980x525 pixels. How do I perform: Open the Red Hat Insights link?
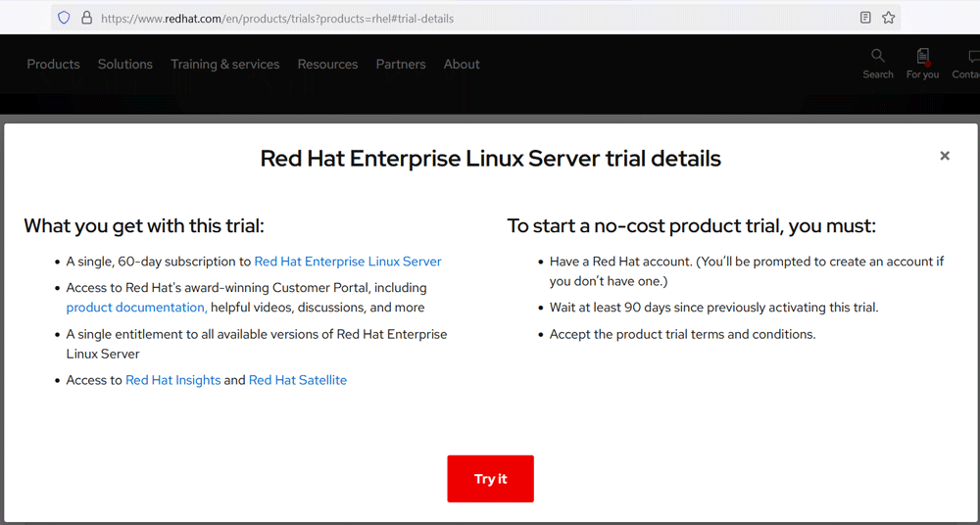coord(173,380)
